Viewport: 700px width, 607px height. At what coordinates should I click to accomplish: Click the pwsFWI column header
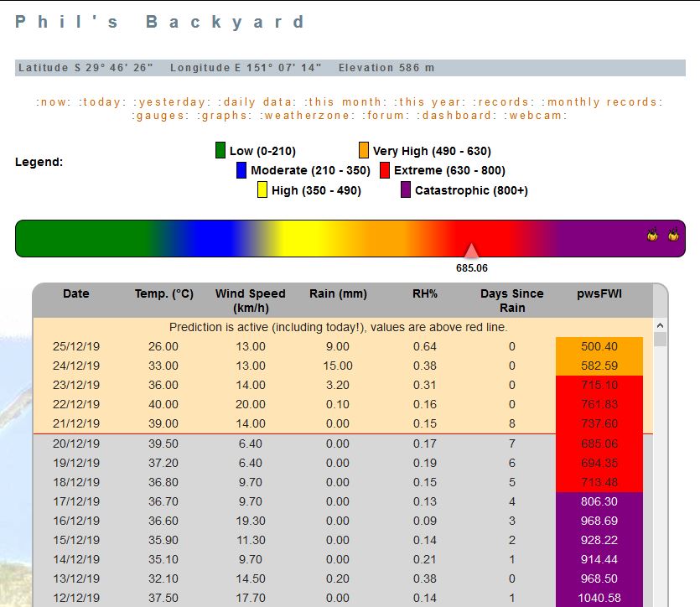(x=599, y=293)
